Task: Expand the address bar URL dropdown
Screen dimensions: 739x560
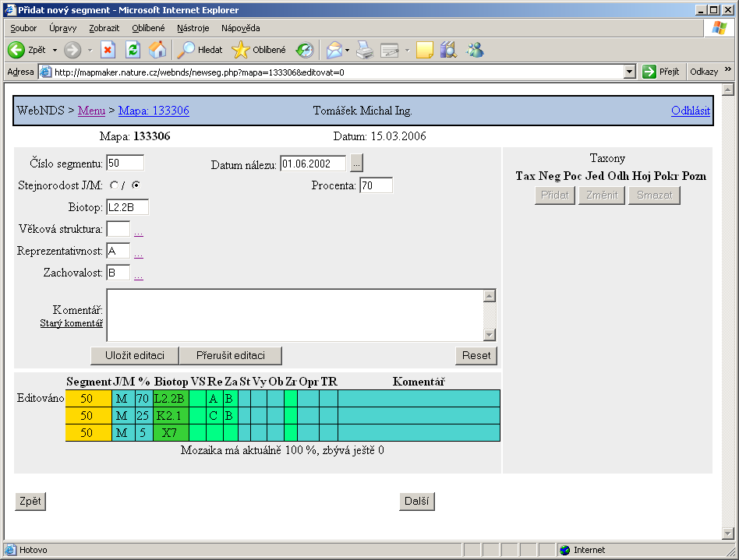Action: pos(629,72)
